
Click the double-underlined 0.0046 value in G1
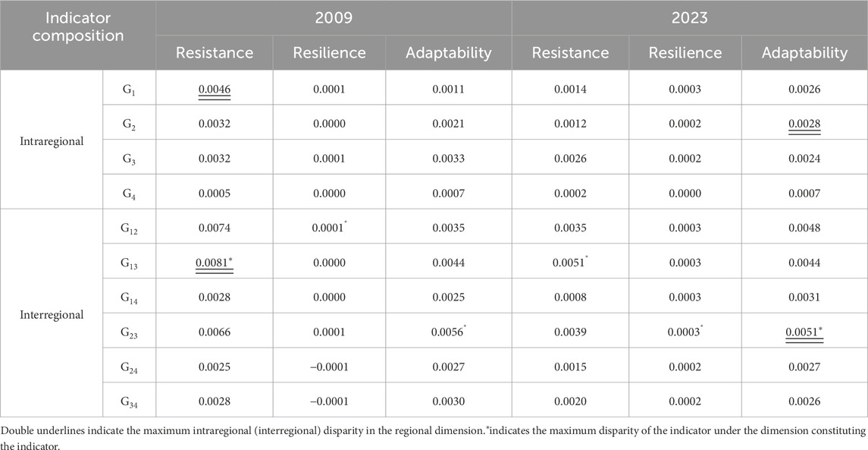click(215, 90)
